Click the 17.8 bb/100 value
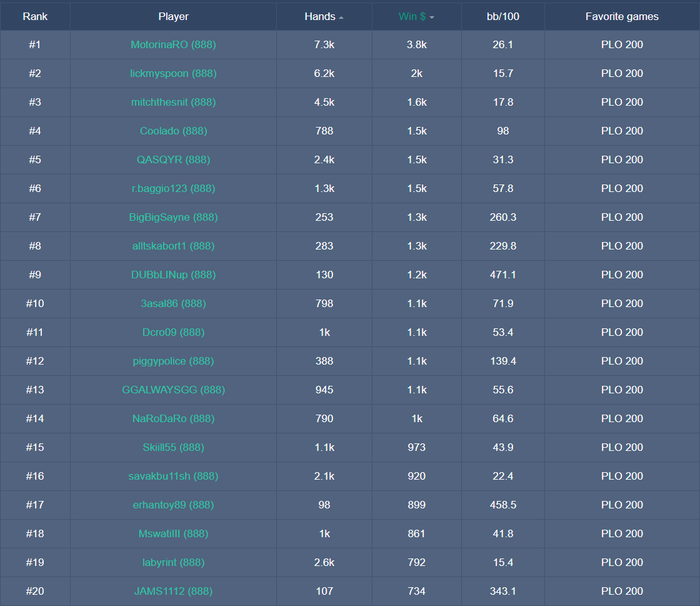 [503, 102]
